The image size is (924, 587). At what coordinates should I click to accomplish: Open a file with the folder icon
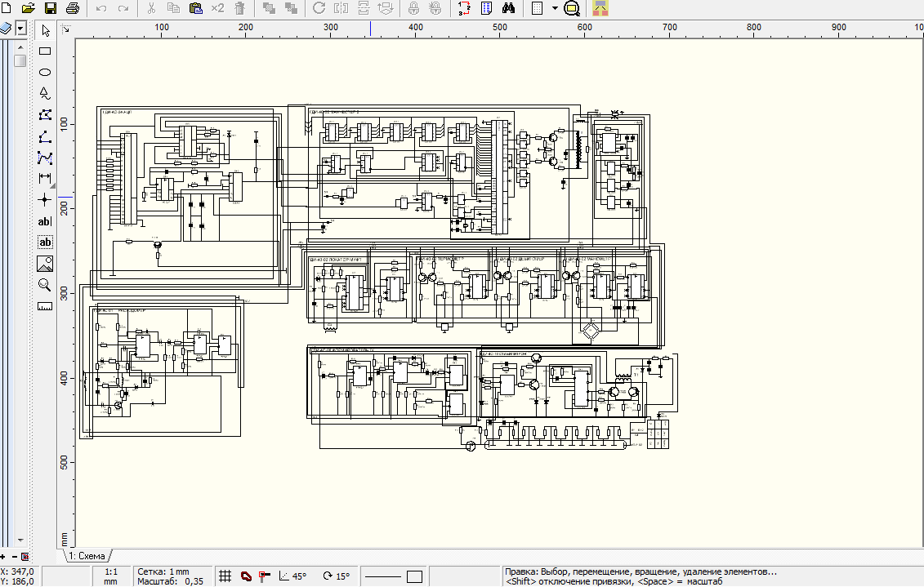coord(28,7)
